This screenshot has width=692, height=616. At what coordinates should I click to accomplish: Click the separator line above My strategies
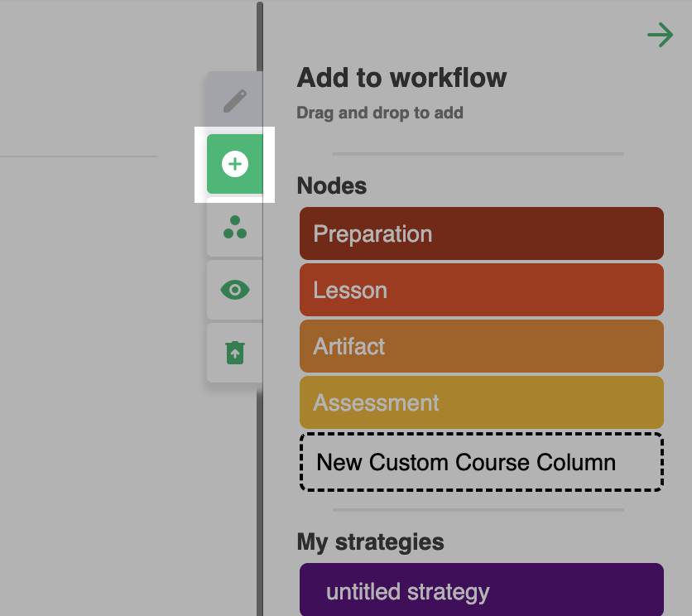click(x=478, y=510)
